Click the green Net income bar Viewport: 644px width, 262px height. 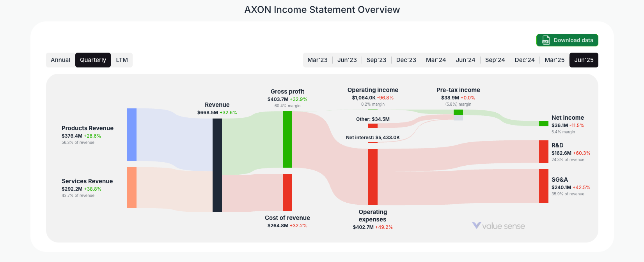(544, 124)
